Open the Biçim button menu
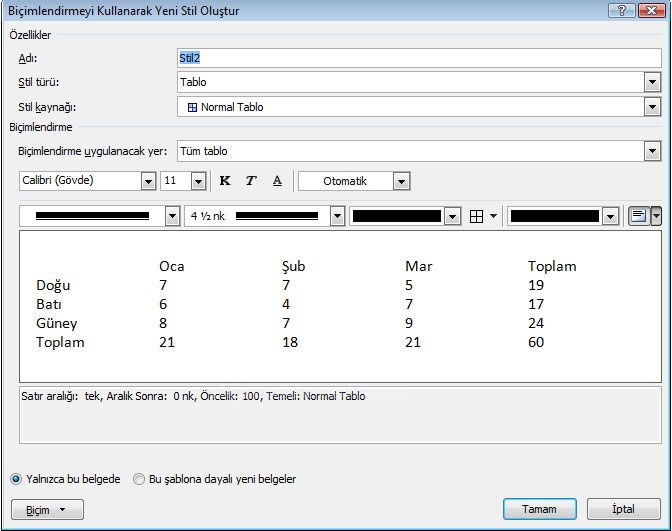672x531 pixels. click(x=47, y=510)
